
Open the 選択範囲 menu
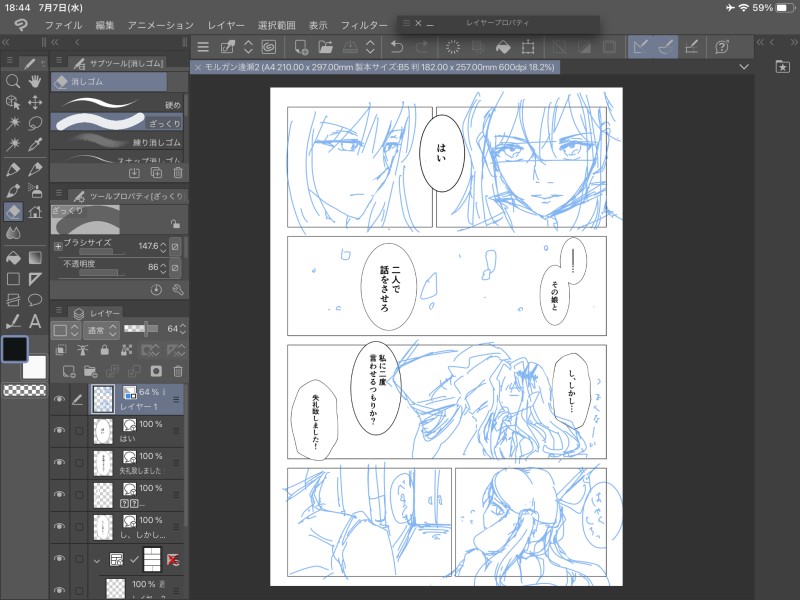coord(277,25)
